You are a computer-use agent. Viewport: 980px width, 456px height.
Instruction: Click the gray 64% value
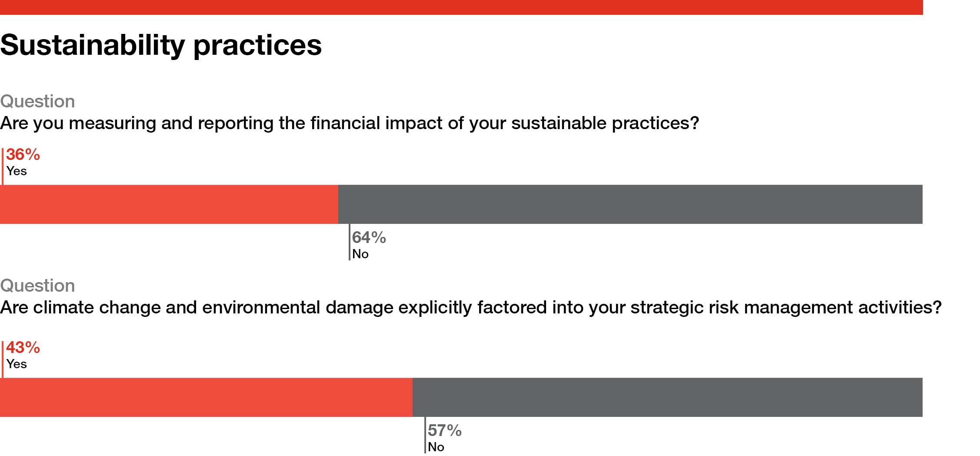coord(369,238)
